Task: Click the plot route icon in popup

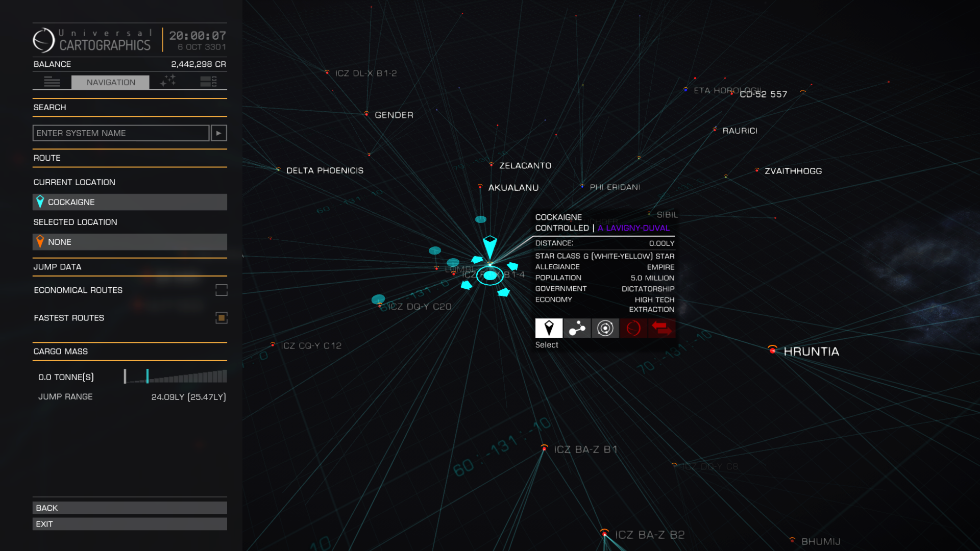Action: [577, 328]
